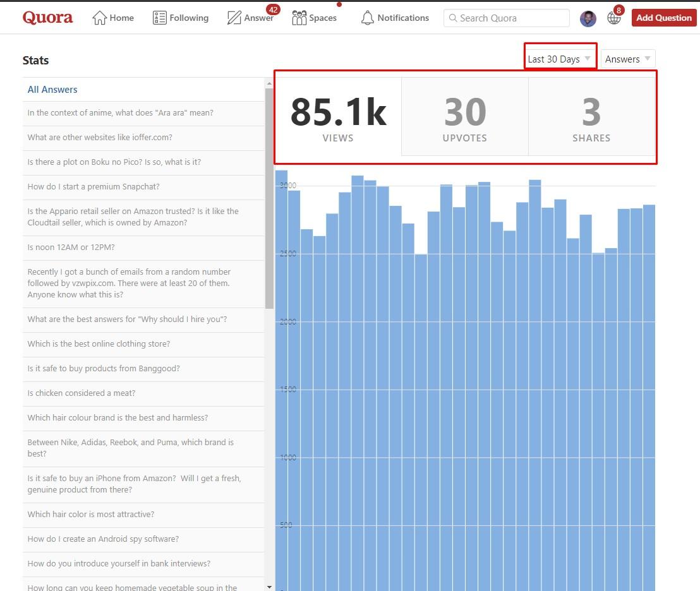Viewport: 700px width, 591px height.
Task: Open the Last 30 Days dropdown
Action: click(559, 58)
